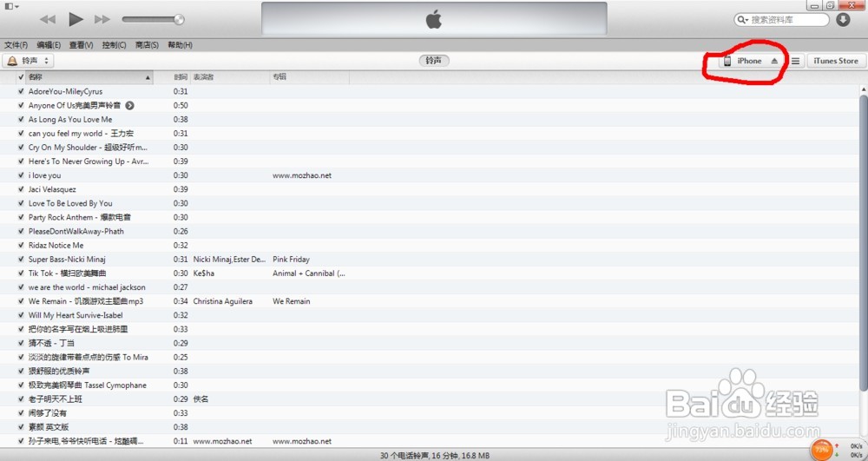
Task: Click Ke$ha artist cell
Action: point(204,273)
